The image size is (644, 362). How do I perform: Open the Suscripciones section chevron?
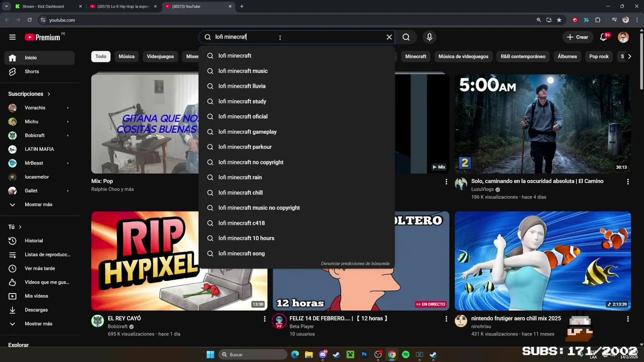(x=49, y=94)
